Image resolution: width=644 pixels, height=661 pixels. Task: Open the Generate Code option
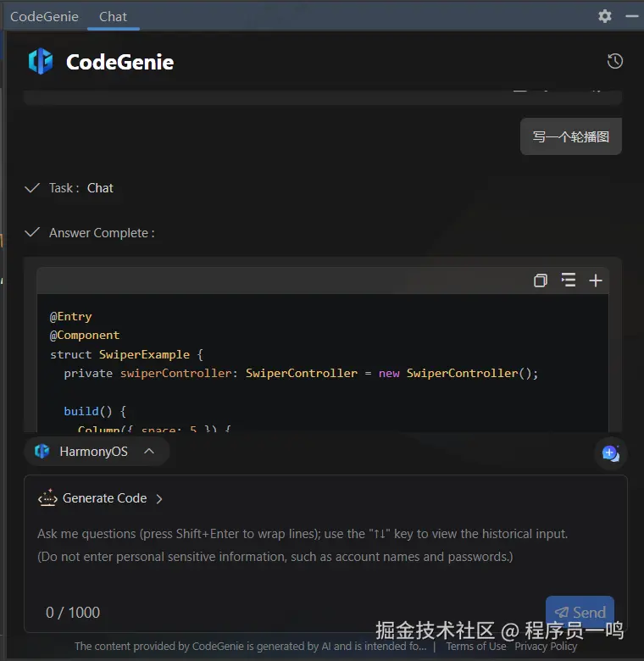coord(104,498)
